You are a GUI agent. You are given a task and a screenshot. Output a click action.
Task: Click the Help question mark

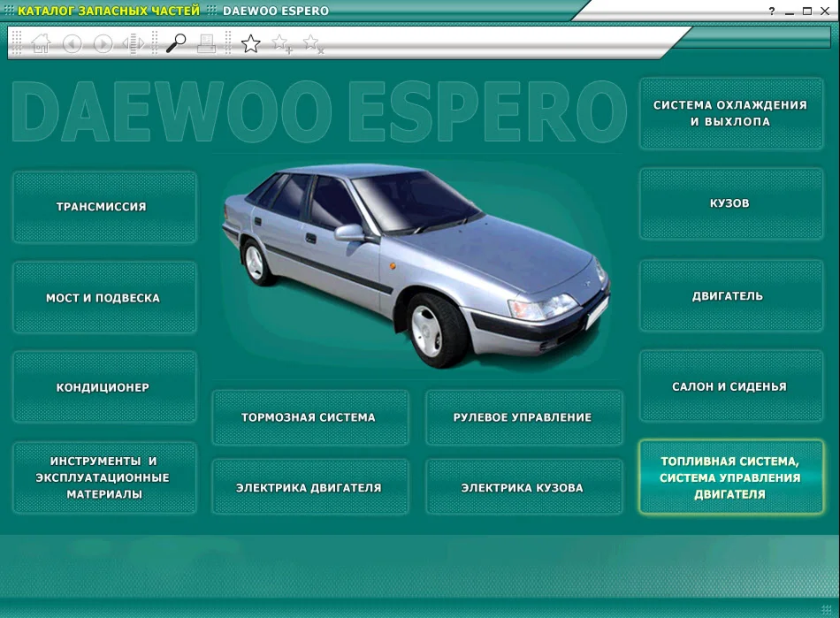771,11
